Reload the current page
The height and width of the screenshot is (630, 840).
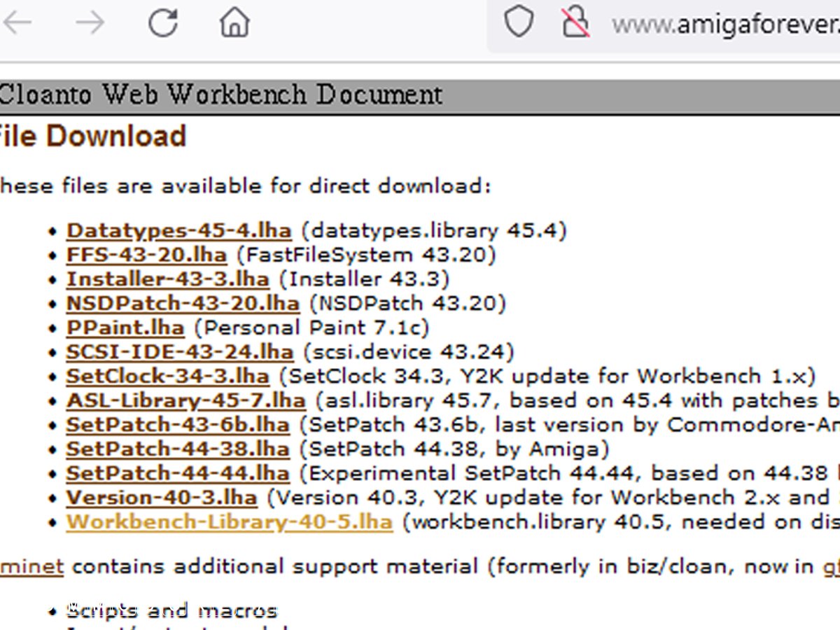pyautogui.click(x=163, y=23)
